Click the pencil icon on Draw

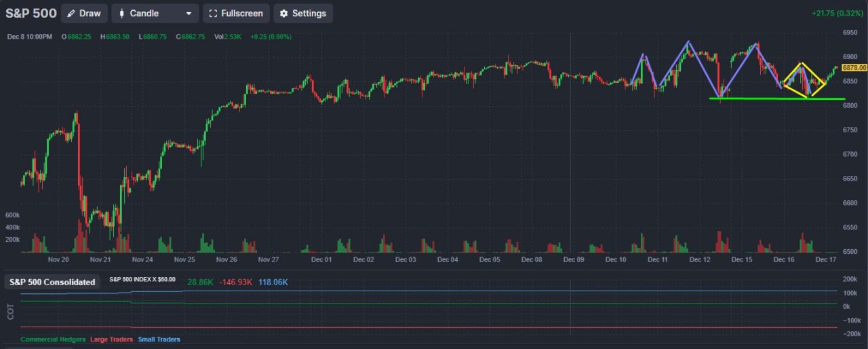point(71,14)
